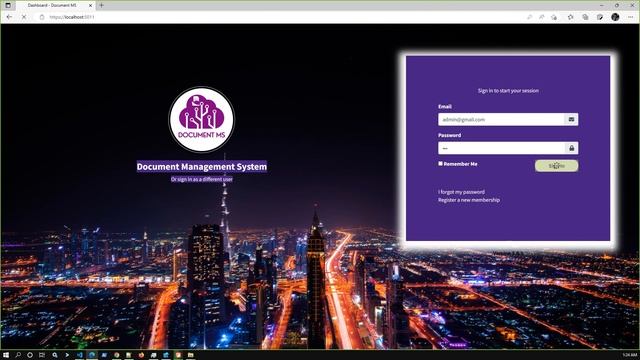The image size is (640, 360).
Task: Open the browser profile avatar
Action: [x=615, y=17]
